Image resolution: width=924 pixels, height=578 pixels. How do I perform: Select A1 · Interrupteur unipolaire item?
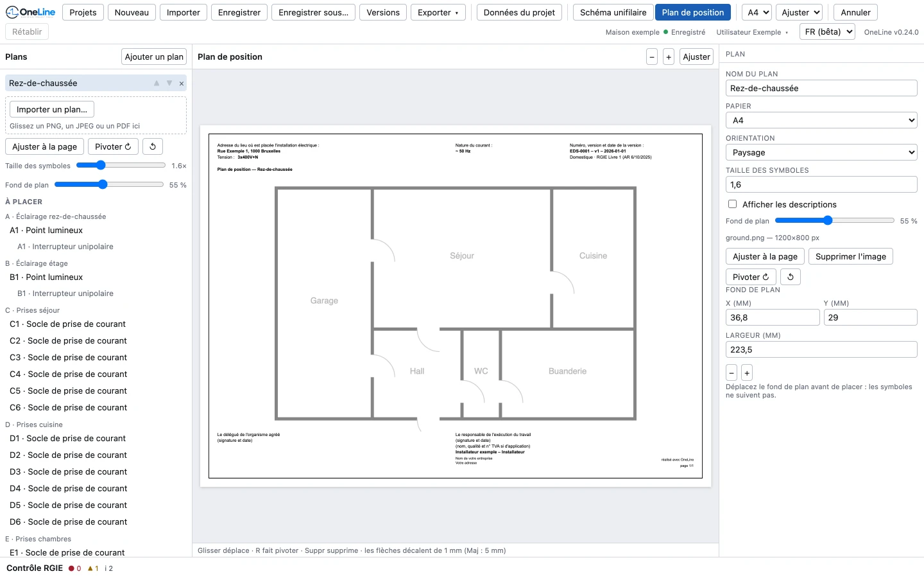tap(96, 247)
